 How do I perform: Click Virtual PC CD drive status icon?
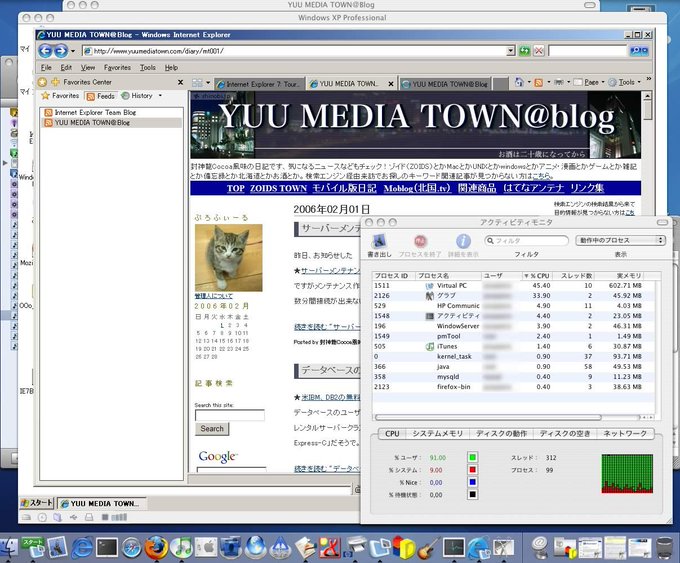42,517
